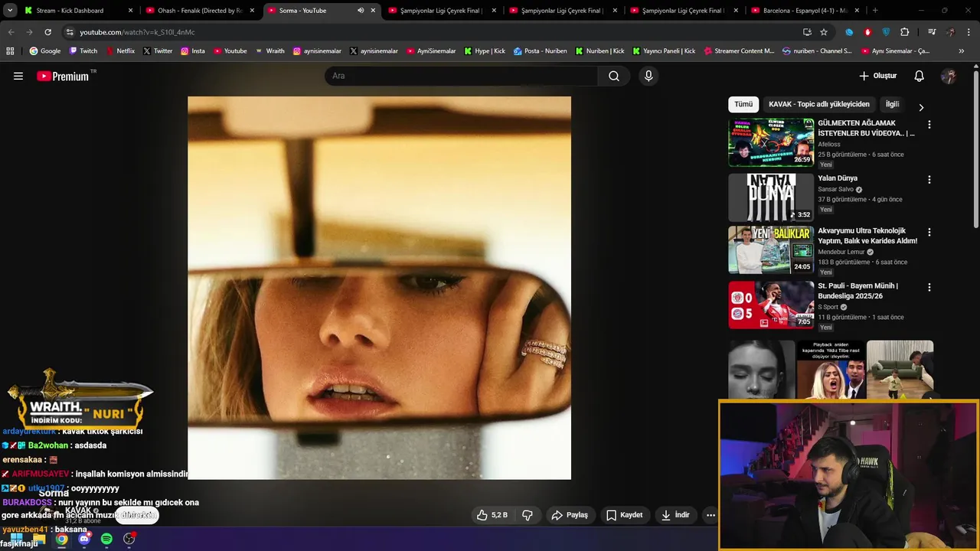Open the Google bookmark
The height and width of the screenshot is (551, 980).
click(x=45, y=51)
